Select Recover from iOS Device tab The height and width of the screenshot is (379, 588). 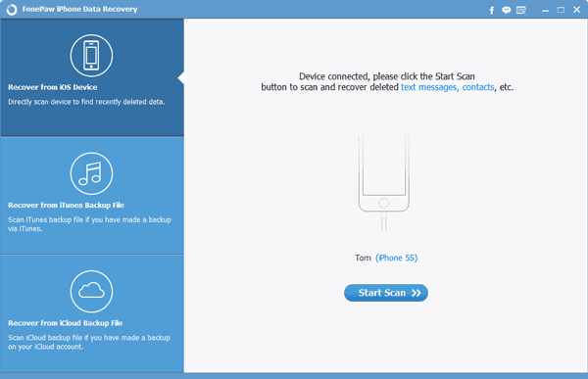92,77
